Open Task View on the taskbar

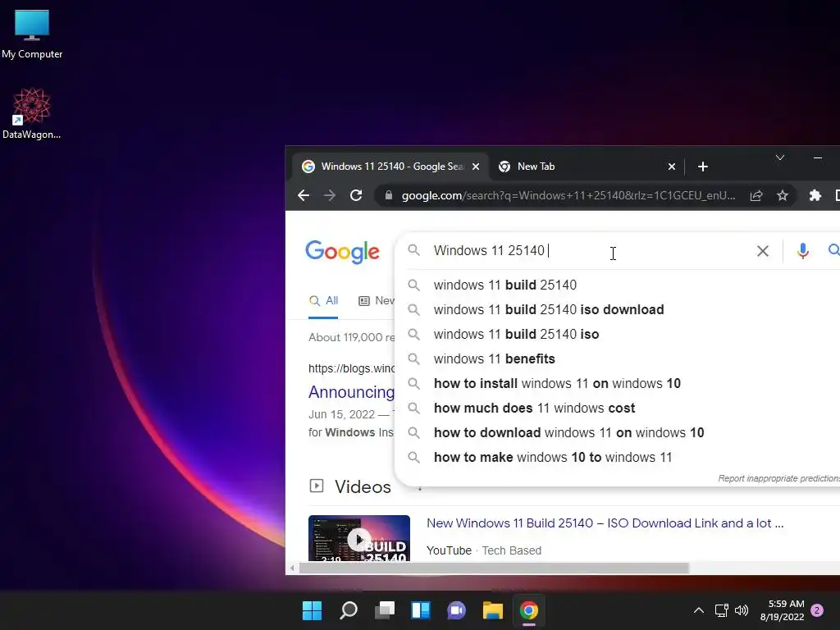click(x=385, y=610)
